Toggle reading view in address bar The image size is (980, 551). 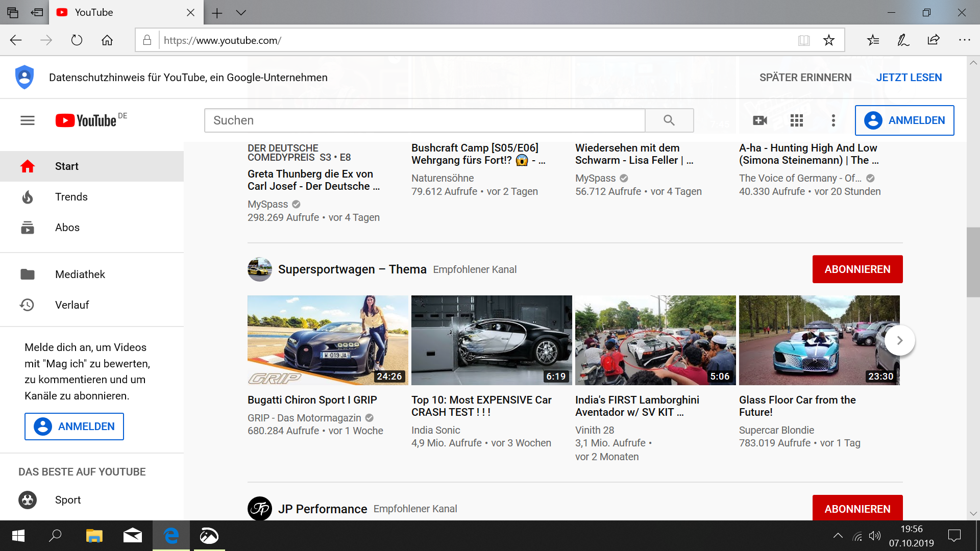(x=804, y=40)
